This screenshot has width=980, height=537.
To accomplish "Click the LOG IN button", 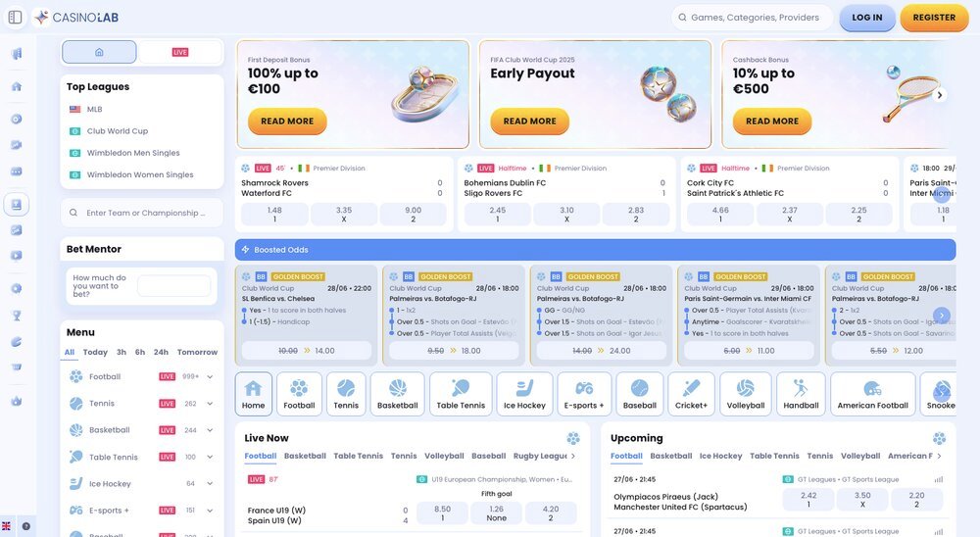I will (867, 18).
